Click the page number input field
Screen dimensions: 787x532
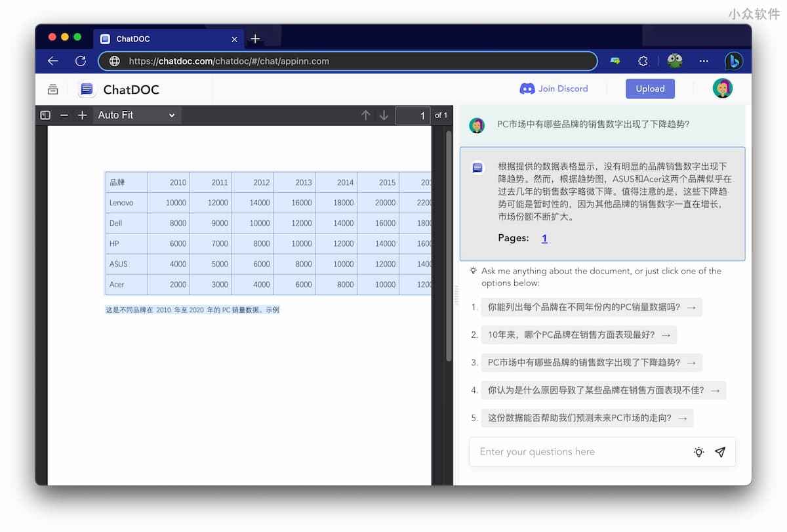pos(413,115)
